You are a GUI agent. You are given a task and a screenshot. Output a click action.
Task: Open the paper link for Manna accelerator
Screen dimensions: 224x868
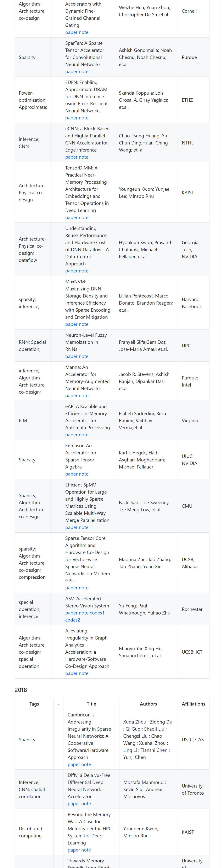click(x=71, y=396)
